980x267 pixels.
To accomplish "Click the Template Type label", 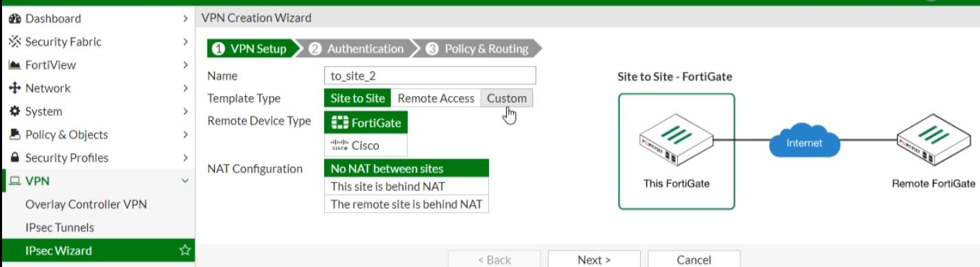I will click(244, 98).
